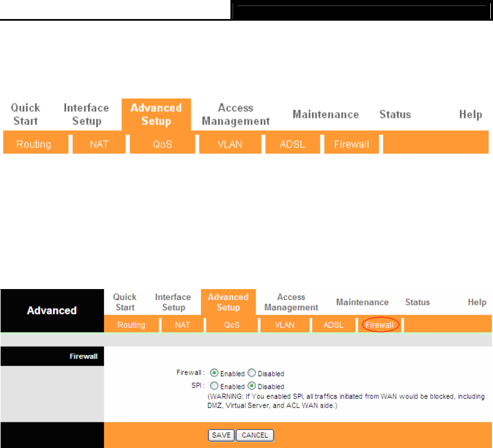
Task: Go to VLAN in lower submenu bar
Action: [285, 325]
